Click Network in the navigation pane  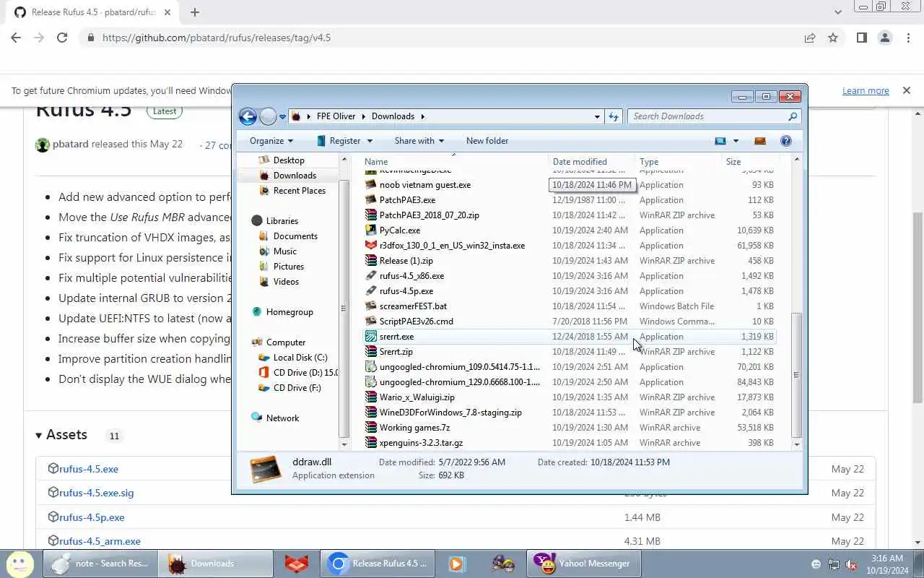[x=282, y=418]
